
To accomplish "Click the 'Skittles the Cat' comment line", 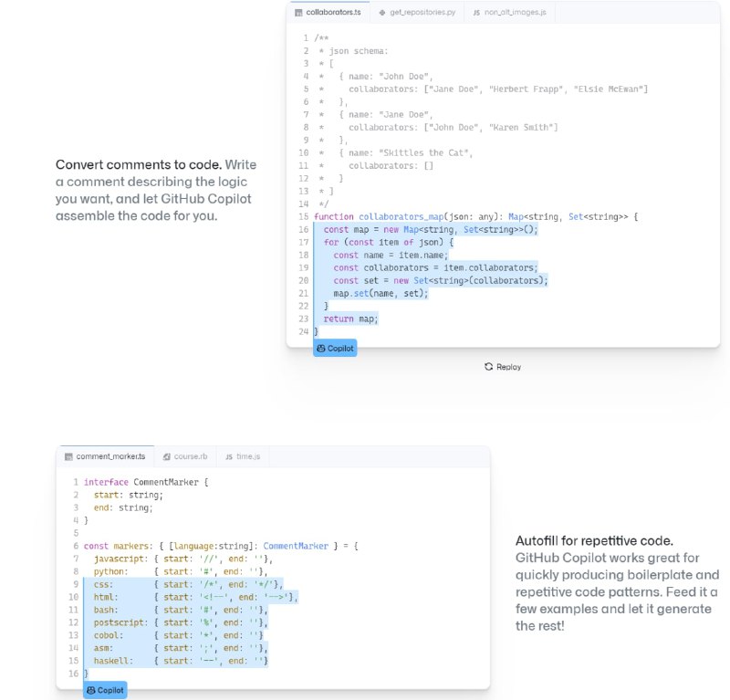I will click(396, 152).
